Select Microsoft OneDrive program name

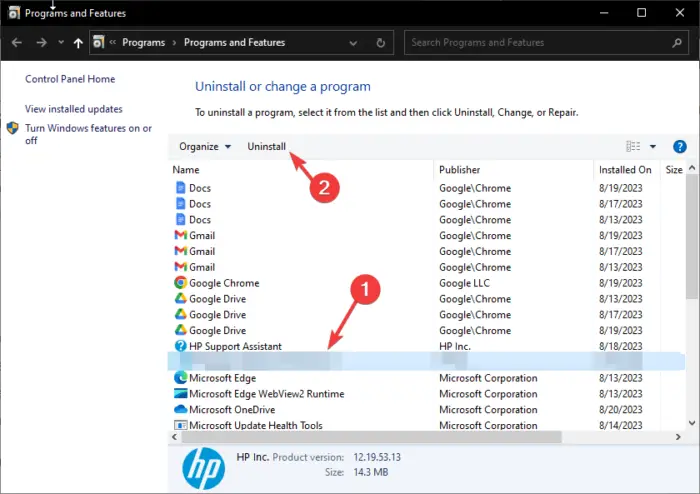[x=232, y=410]
